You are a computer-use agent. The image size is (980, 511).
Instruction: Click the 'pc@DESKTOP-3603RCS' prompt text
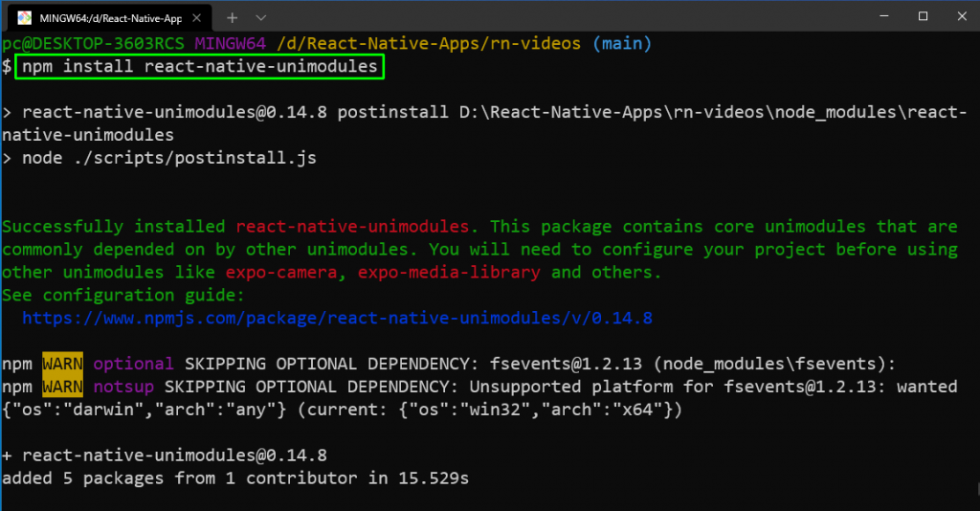[93, 44]
